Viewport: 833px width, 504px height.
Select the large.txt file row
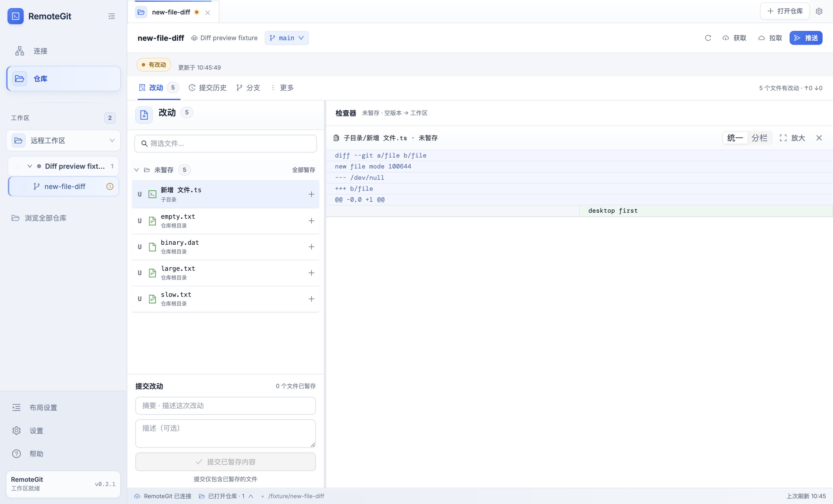click(226, 273)
